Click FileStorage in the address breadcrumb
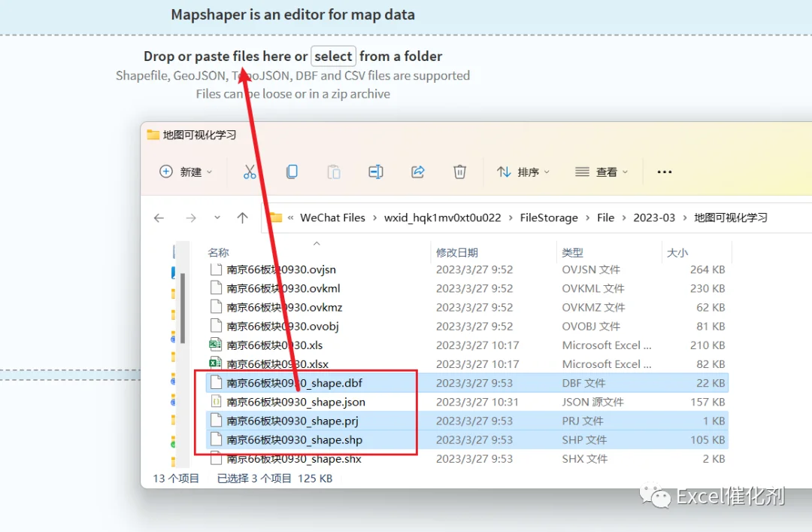The height and width of the screenshot is (532, 812). click(549, 217)
